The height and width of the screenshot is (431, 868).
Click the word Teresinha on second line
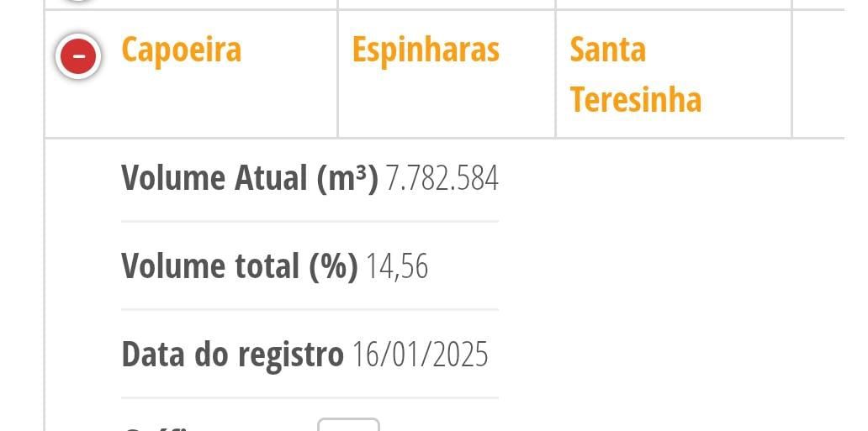[x=636, y=99]
